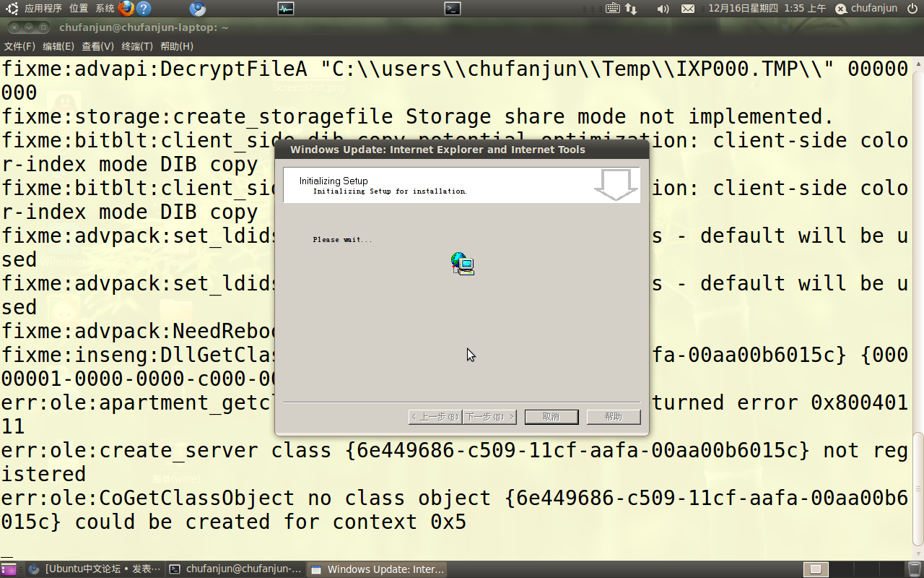924x578 pixels.
Task: Open the 位置 places menu
Action: point(79,9)
